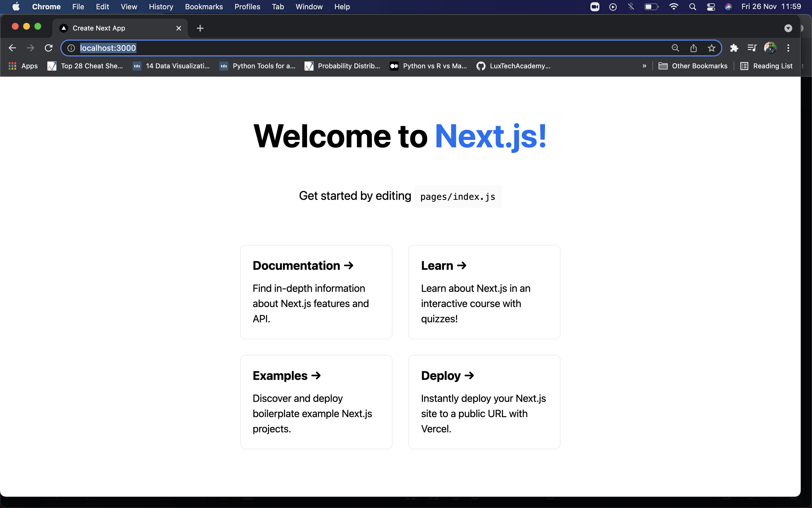The image size is (812, 508).
Task: Go back using the browser back arrow
Action: [x=12, y=48]
